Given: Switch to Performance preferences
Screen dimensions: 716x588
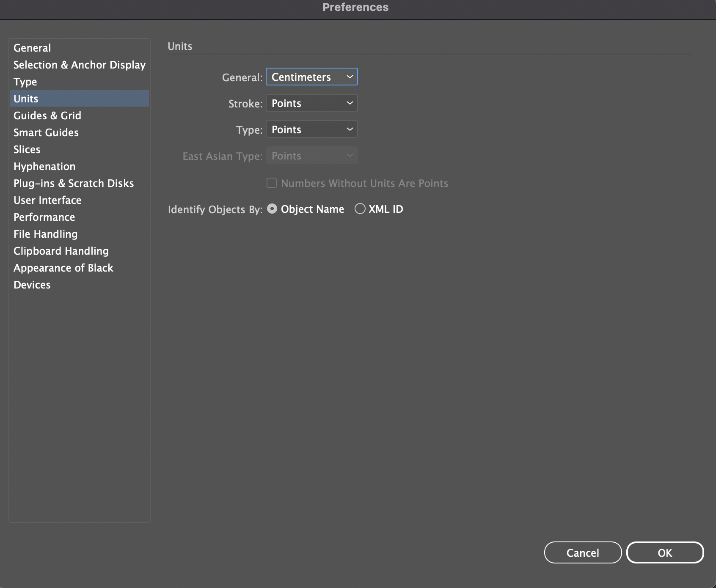Looking at the screenshot, I should tap(44, 217).
